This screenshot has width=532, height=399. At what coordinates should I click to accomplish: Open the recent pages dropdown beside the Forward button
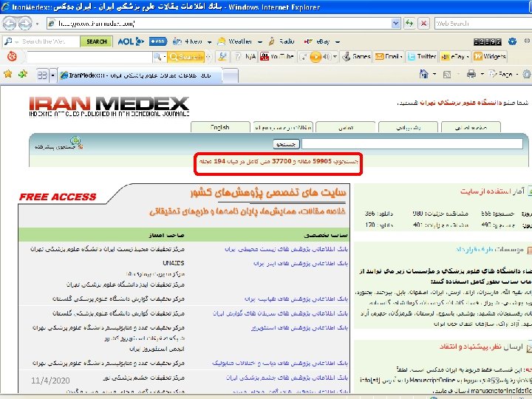click(38, 24)
